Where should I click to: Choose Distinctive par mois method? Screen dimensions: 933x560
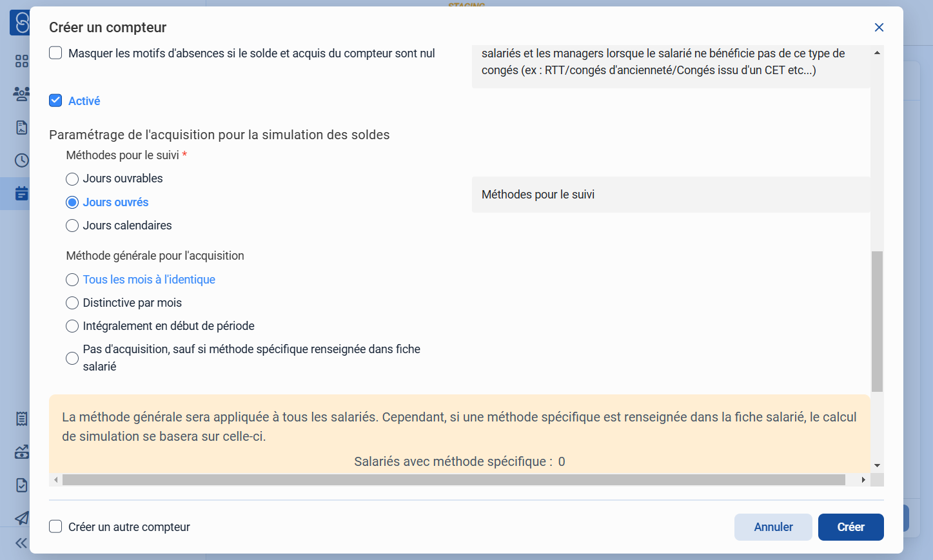[x=72, y=303]
